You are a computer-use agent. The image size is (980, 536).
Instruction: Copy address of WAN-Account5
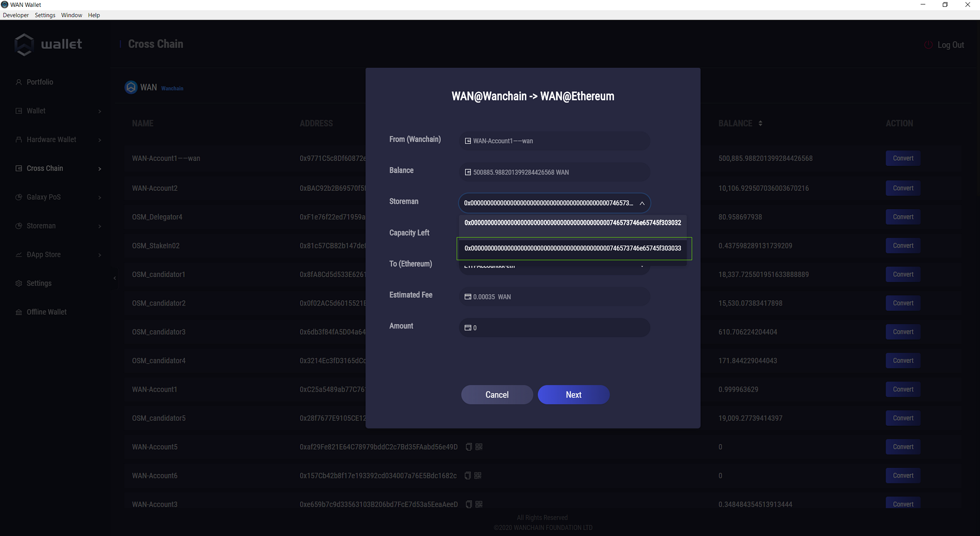point(468,447)
